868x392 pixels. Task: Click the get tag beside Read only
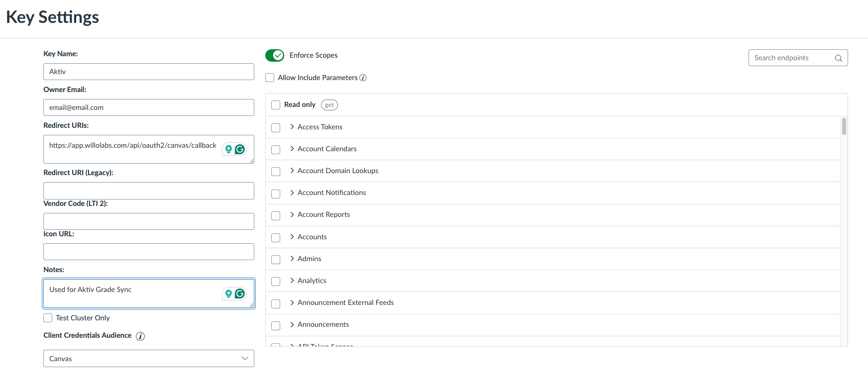pyautogui.click(x=329, y=105)
